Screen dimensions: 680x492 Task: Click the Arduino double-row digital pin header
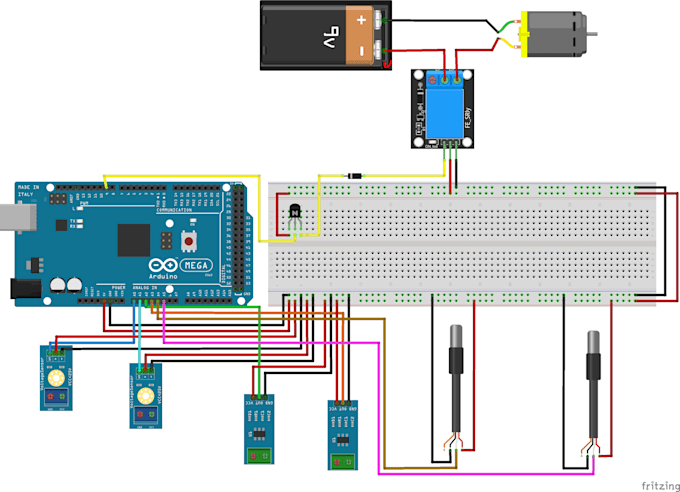[239, 238]
